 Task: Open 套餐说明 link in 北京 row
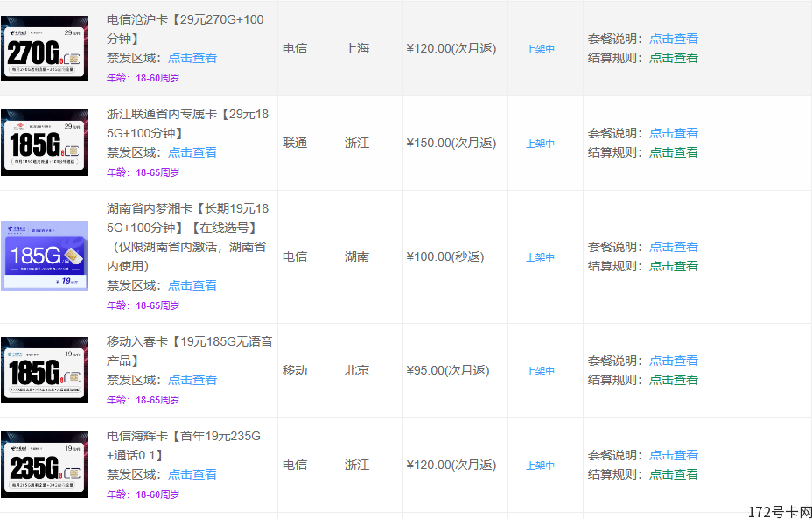click(674, 361)
